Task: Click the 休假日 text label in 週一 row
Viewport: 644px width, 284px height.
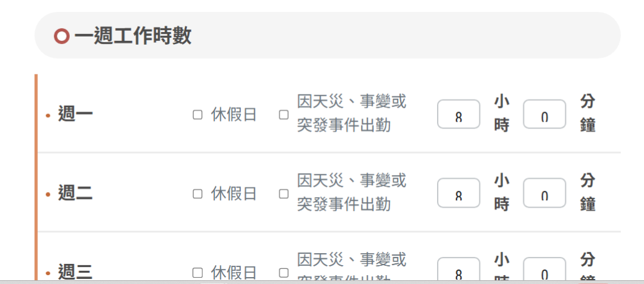Action: pos(234,115)
